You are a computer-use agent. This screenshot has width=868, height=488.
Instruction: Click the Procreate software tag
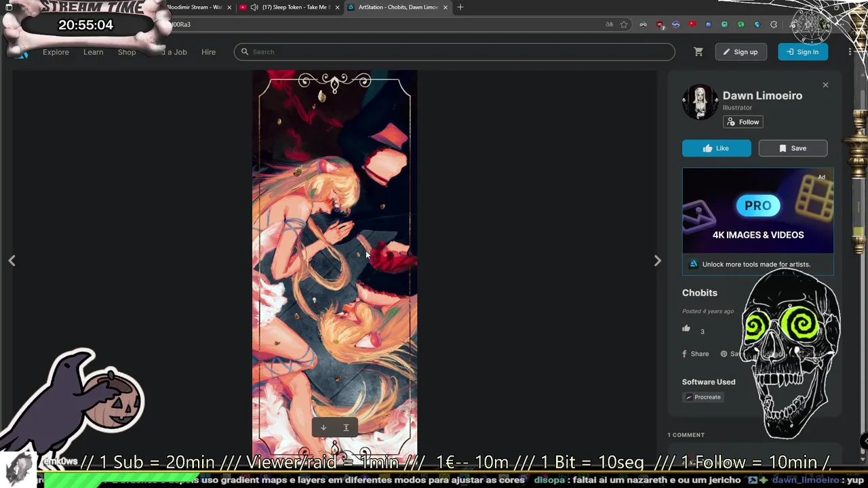coord(703,397)
